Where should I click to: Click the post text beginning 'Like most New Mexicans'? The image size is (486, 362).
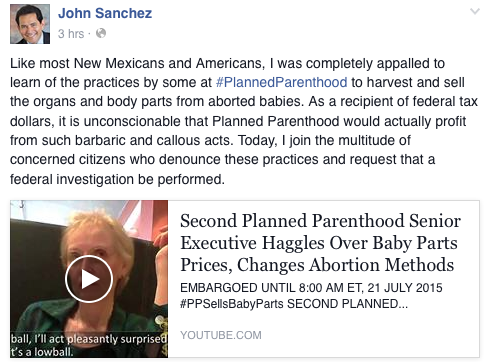point(244,121)
